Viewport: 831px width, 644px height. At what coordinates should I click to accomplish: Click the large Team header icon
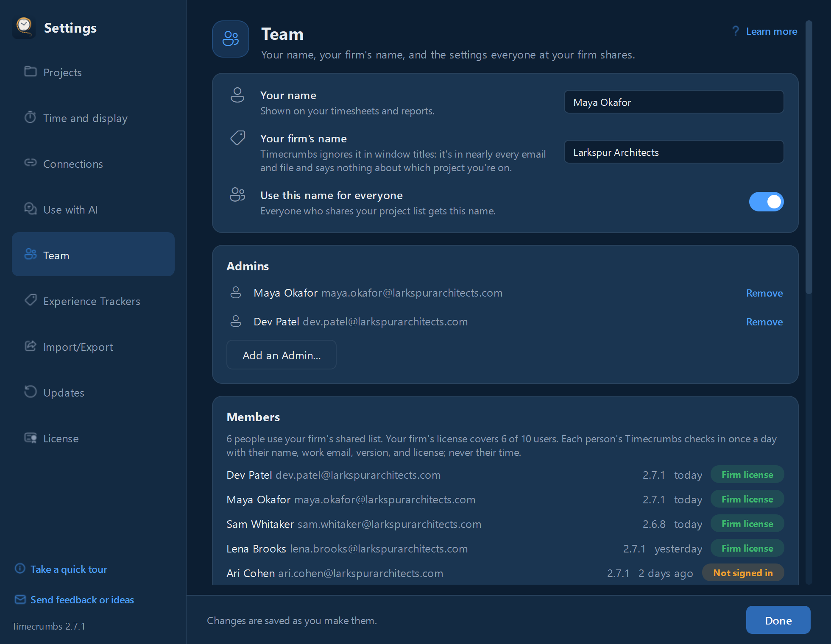(x=231, y=39)
